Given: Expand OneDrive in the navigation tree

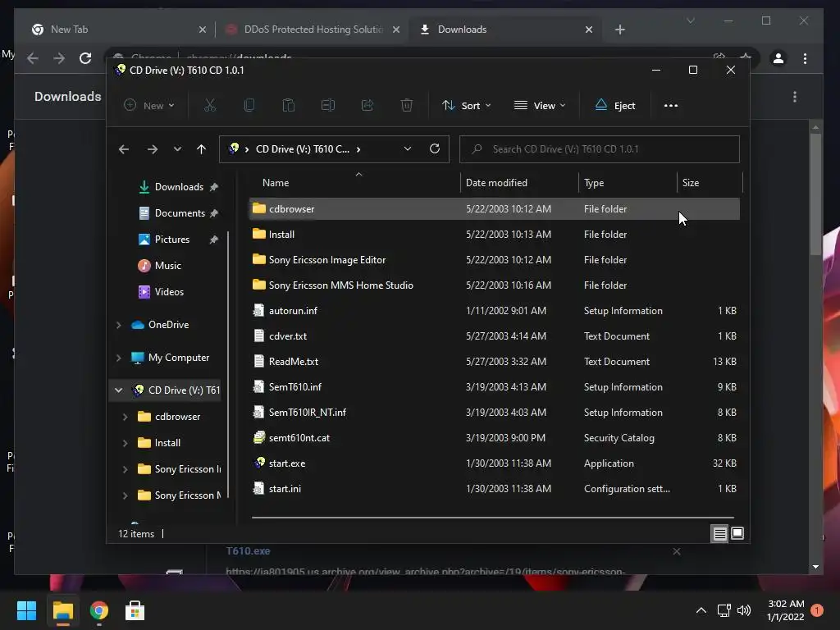Looking at the screenshot, I should pos(118,325).
